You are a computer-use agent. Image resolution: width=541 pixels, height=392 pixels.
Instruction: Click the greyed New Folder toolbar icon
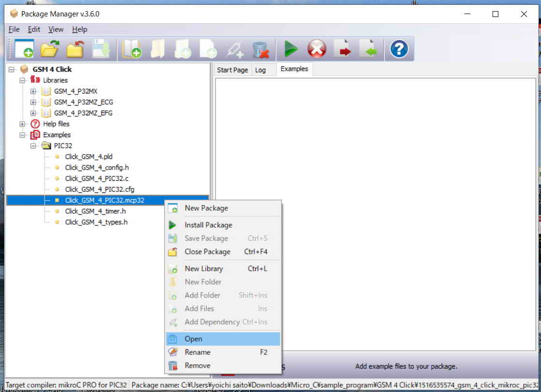click(x=157, y=49)
